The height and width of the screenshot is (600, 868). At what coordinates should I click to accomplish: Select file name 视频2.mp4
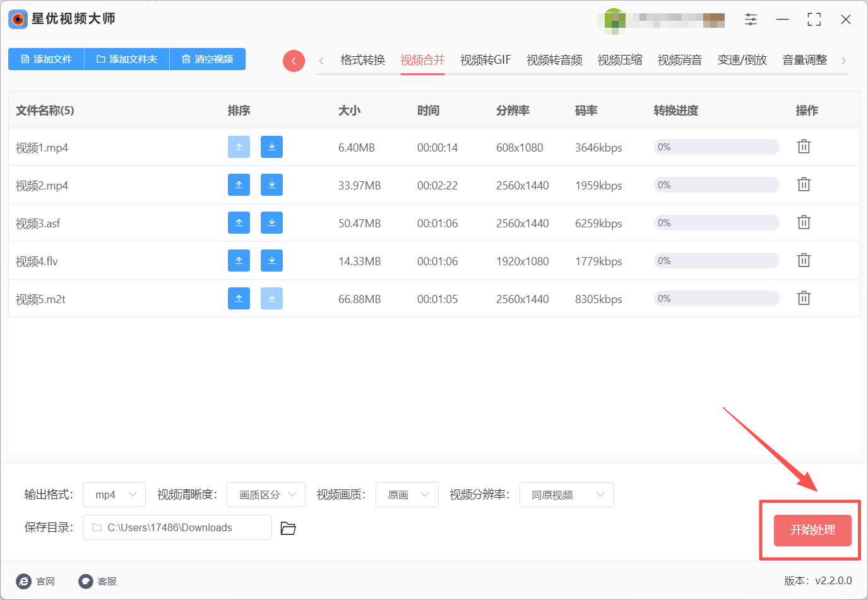click(x=42, y=186)
